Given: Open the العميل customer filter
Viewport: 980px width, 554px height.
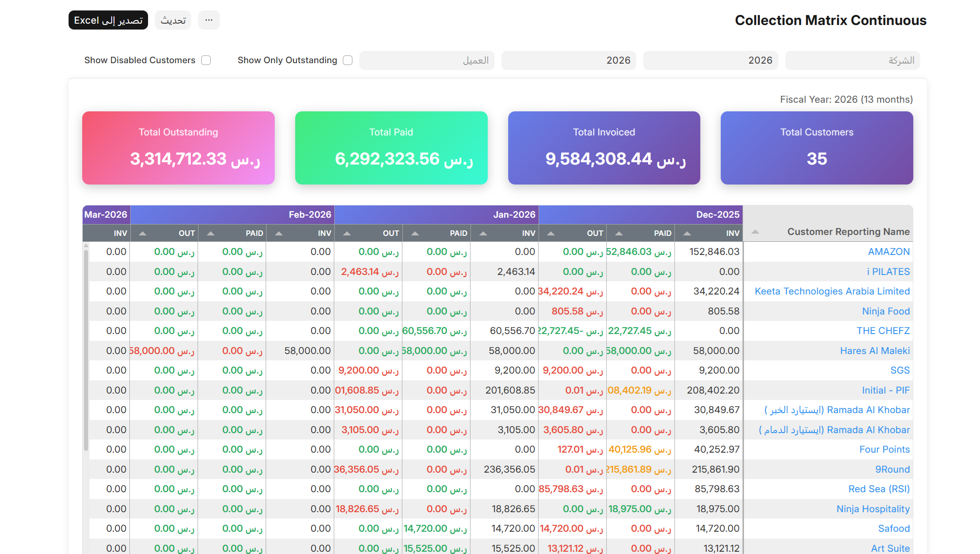Looking at the screenshot, I should pyautogui.click(x=426, y=60).
